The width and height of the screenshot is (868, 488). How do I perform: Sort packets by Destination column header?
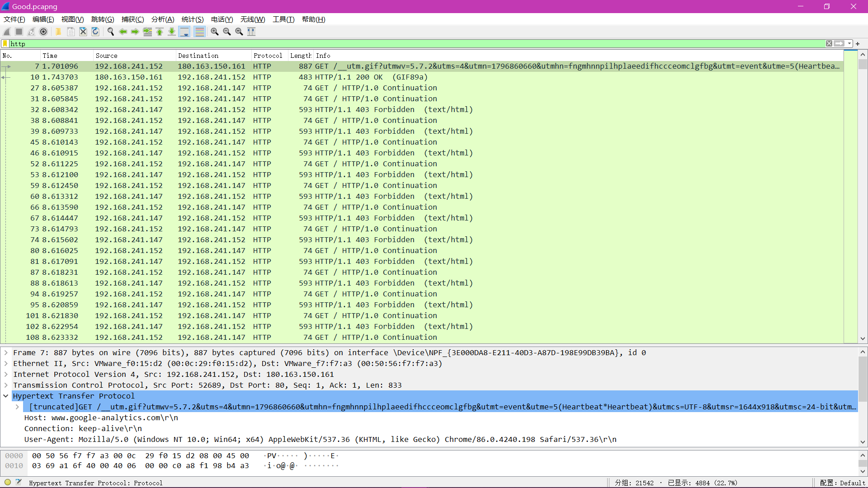213,56
